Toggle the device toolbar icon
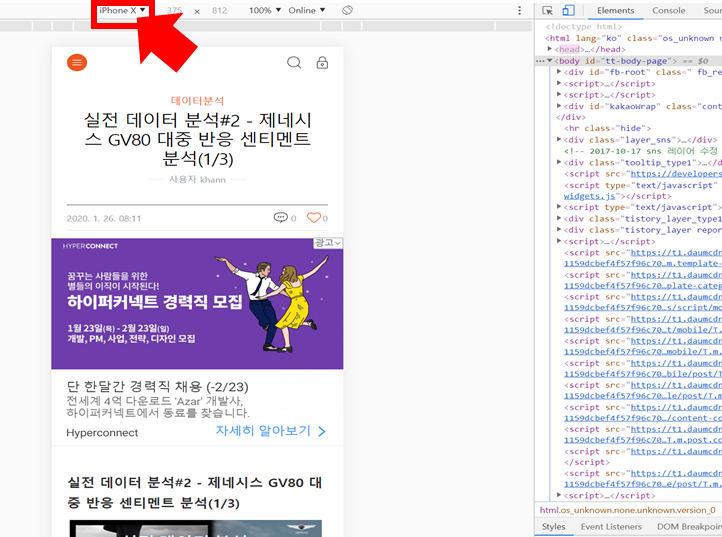Image resolution: width=722 pixels, height=537 pixels. (569, 10)
